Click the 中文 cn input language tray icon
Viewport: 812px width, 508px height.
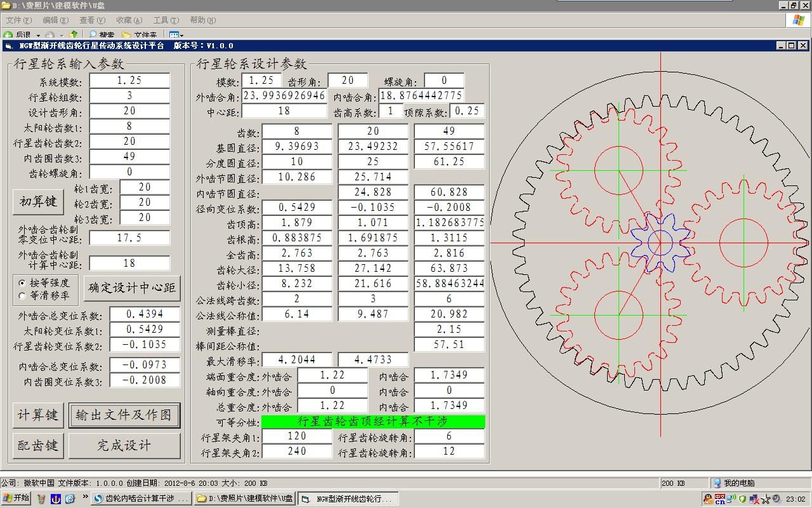[x=720, y=499]
